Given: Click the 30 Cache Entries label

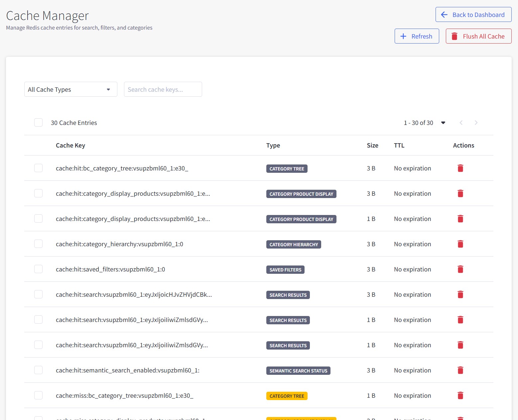Looking at the screenshot, I should (x=74, y=123).
